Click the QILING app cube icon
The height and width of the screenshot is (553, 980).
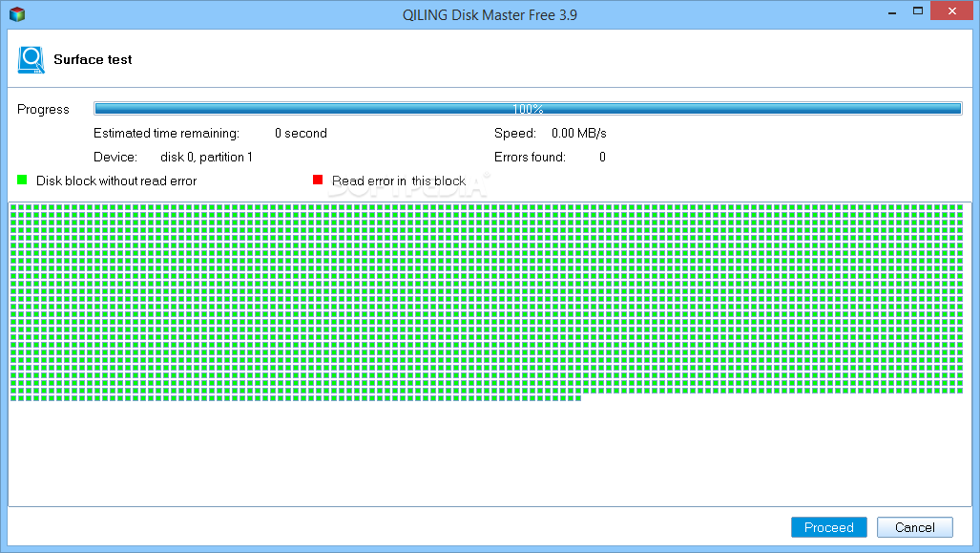point(17,13)
